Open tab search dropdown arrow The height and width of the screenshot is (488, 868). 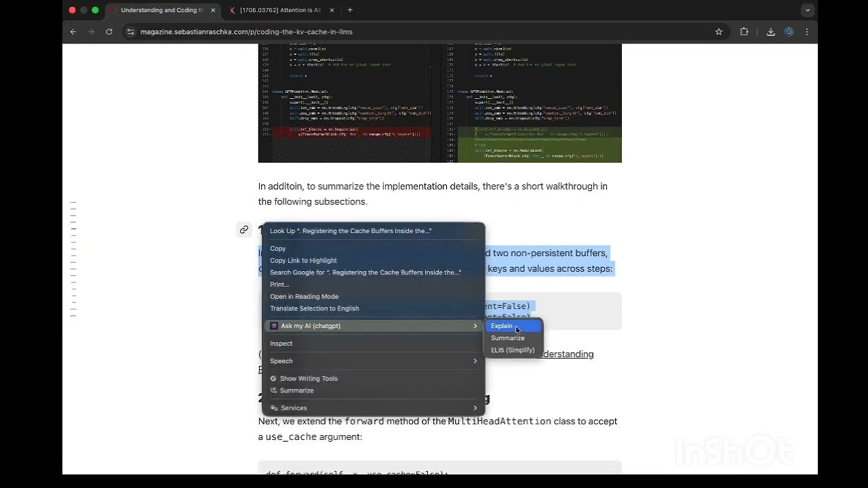pyautogui.click(x=807, y=10)
